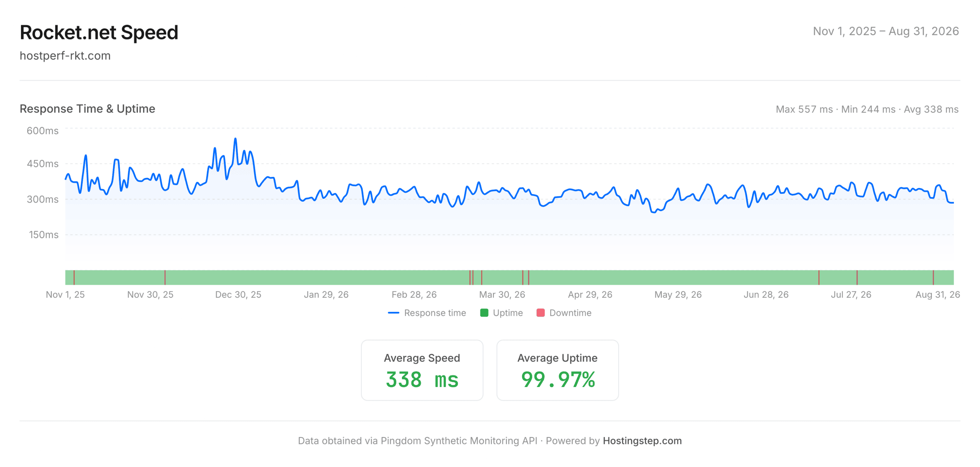Click the green Uptime legend swatch
Screen dimensions: 980x467
(x=484, y=313)
